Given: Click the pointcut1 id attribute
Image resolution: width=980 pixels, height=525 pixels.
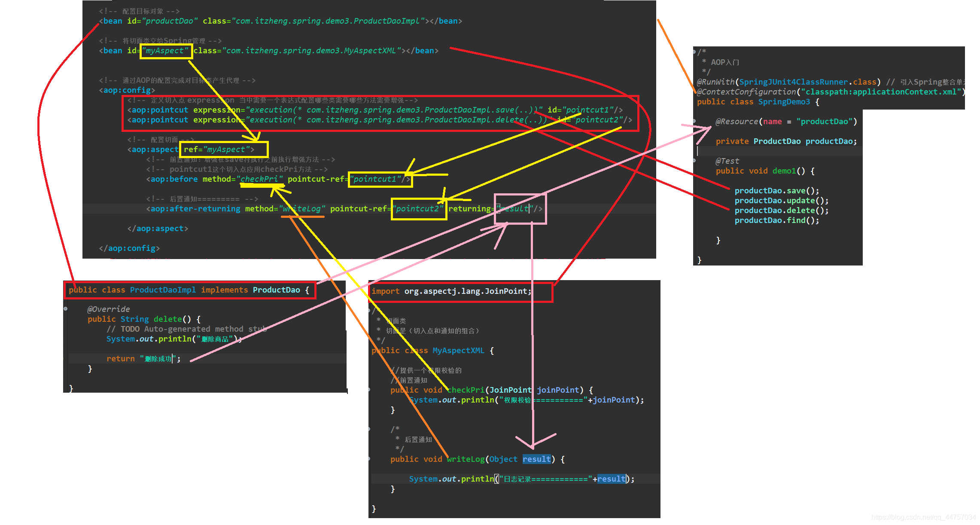Looking at the screenshot, I should (580, 110).
